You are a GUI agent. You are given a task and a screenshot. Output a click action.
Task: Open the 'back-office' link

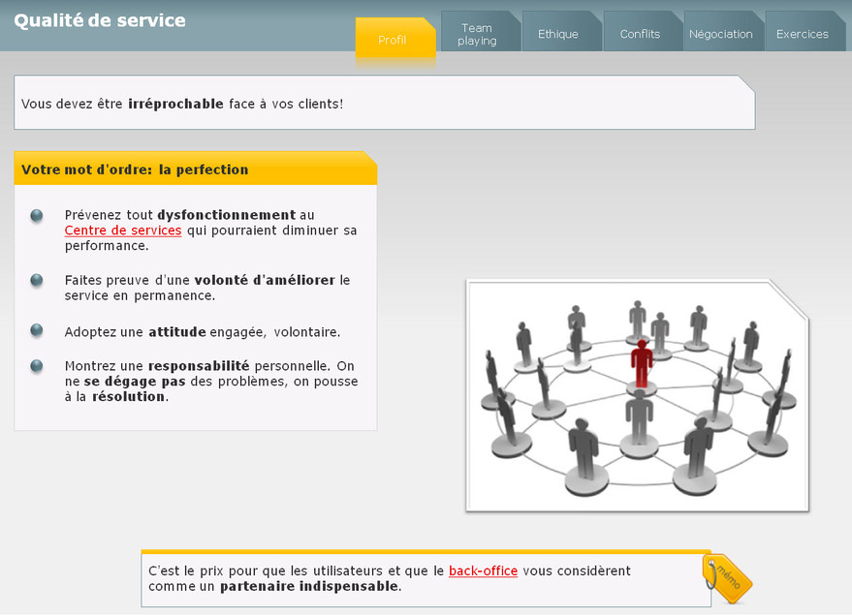[x=483, y=571]
